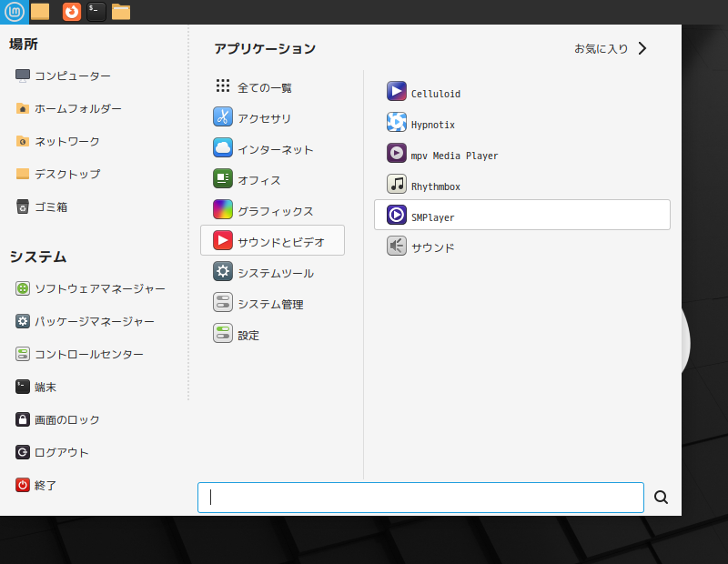Screen dimensions: 728x564
Task: Open the ホームフォルダー place
Action: pyautogui.click(x=69, y=108)
